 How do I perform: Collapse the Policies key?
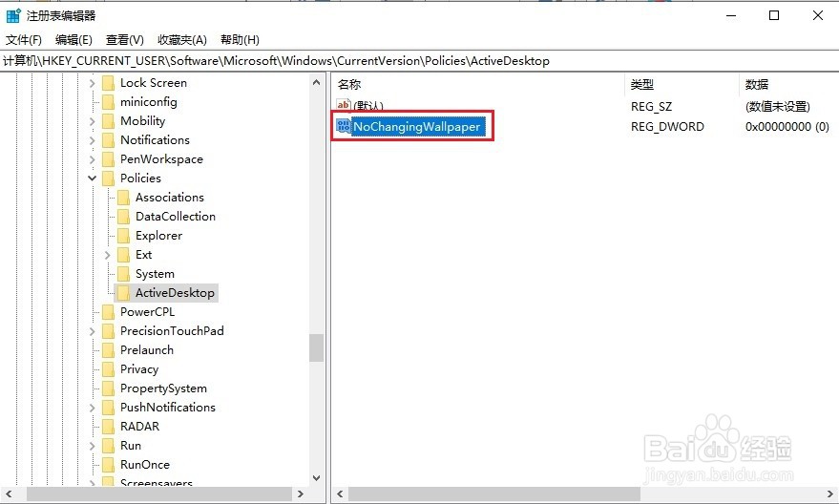pos(92,178)
